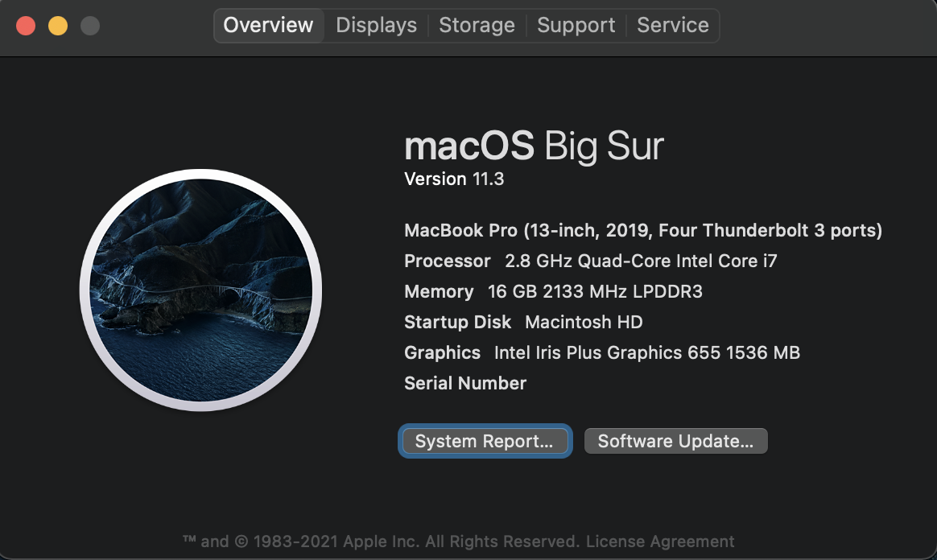Select the MacBook Pro model description line

643,230
